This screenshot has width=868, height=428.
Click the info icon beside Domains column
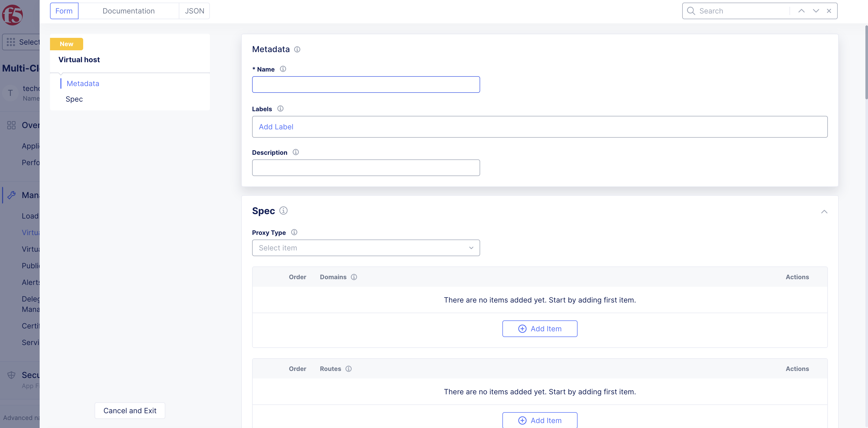(x=354, y=277)
